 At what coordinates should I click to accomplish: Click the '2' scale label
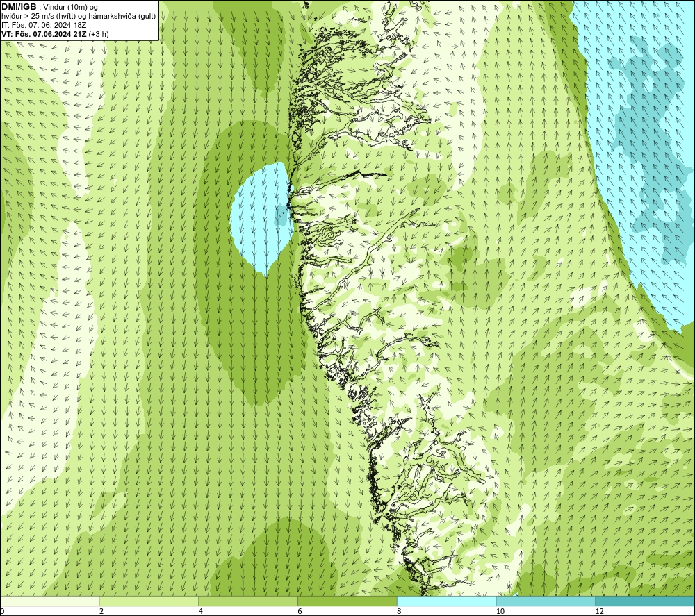[101, 611]
